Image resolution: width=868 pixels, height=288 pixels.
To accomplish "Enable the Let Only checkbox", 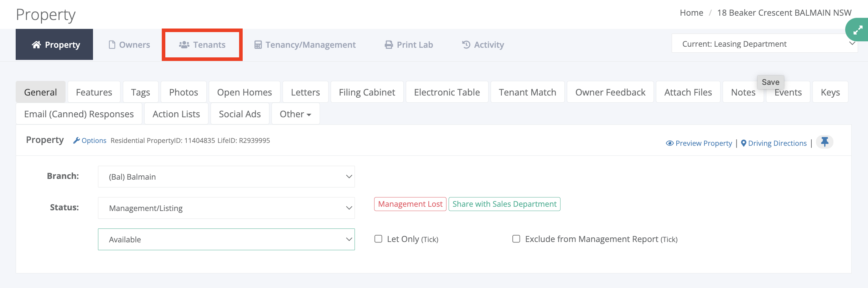I will point(378,239).
